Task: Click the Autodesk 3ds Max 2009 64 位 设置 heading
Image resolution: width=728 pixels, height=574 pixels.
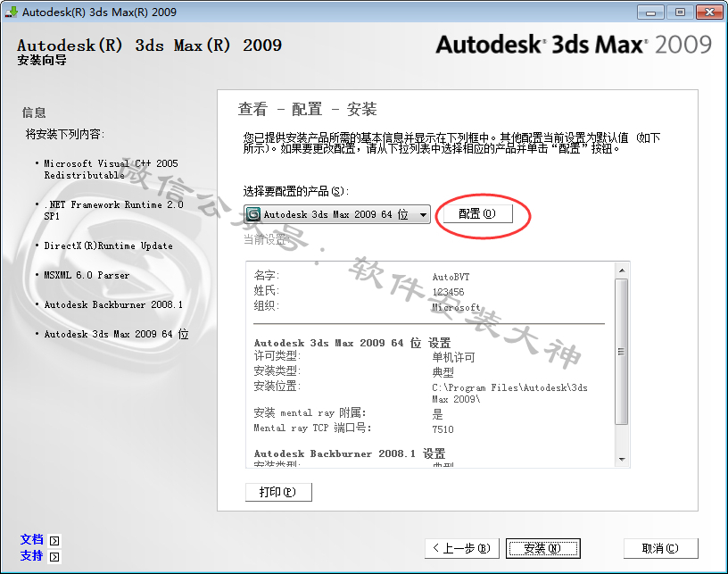Action: [x=352, y=343]
